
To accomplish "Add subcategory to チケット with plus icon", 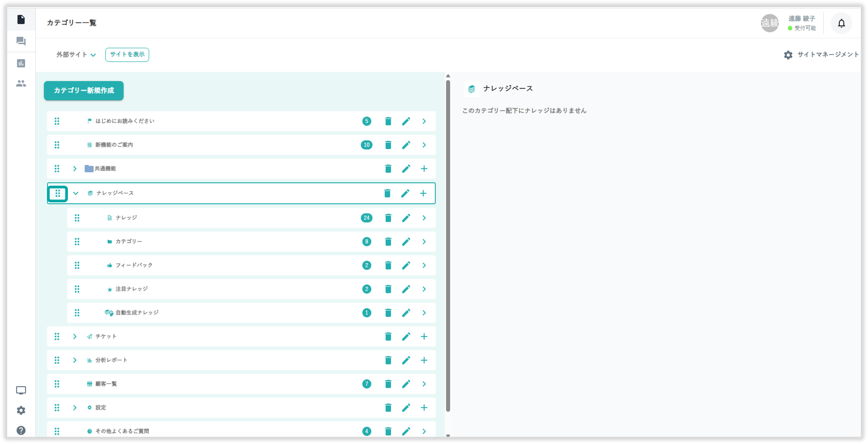I will [x=424, y=337].
